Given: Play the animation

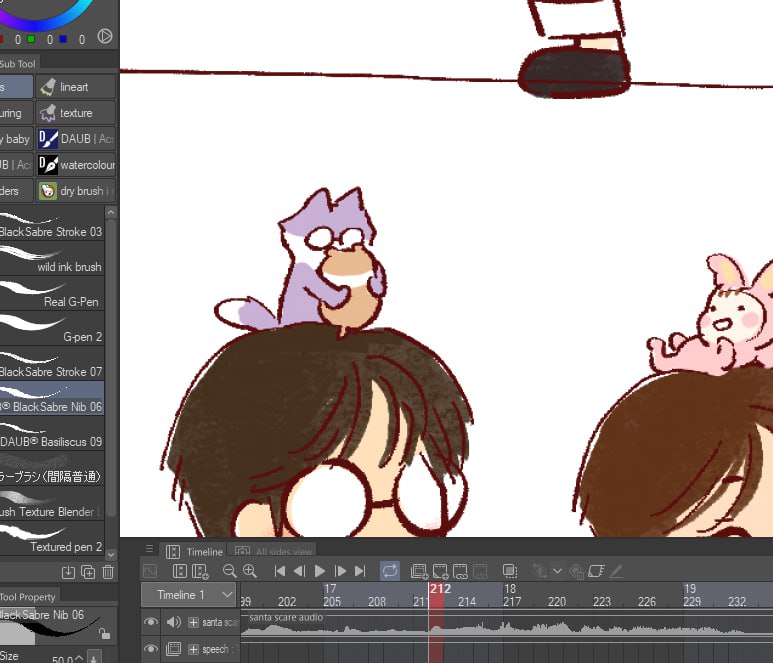Looking at the screenshot, I should click(x=319, y=571).
